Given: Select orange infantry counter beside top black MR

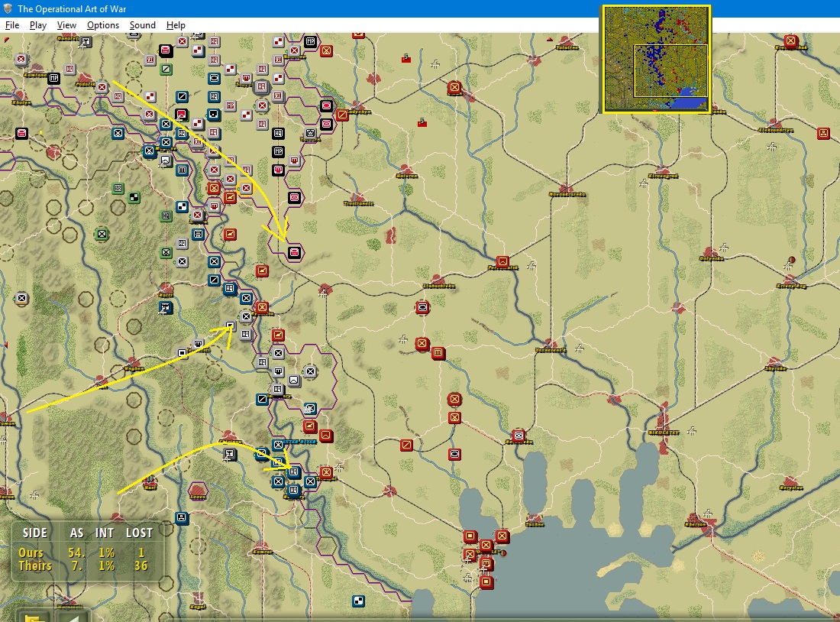Looking at the screenshot, I should [x=326, y=51].
